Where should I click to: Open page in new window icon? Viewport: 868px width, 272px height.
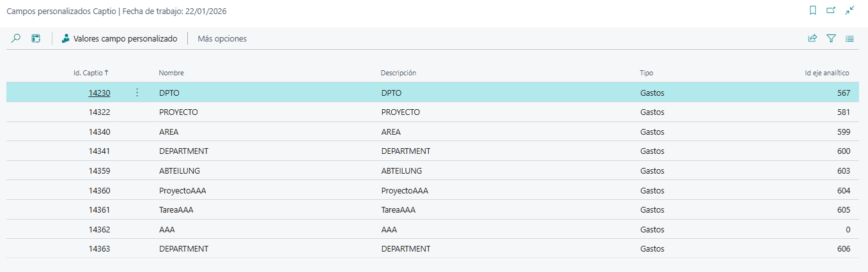(x=831, y=11)
